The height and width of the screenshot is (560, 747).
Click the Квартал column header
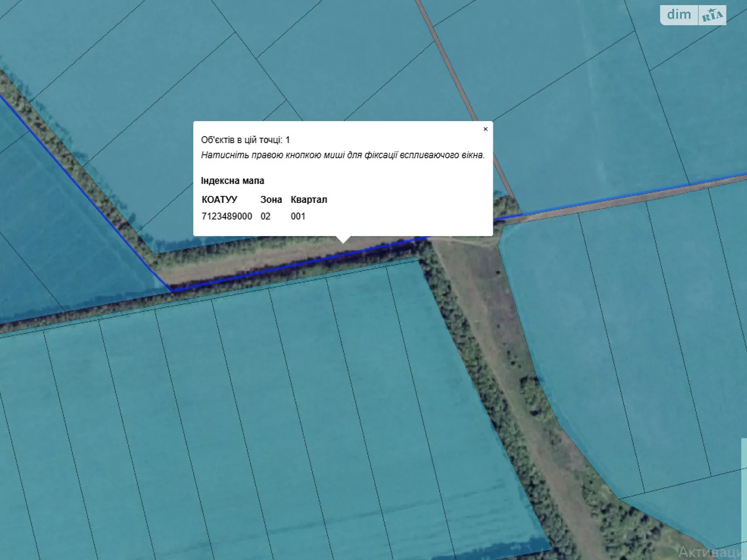(309, 199)
